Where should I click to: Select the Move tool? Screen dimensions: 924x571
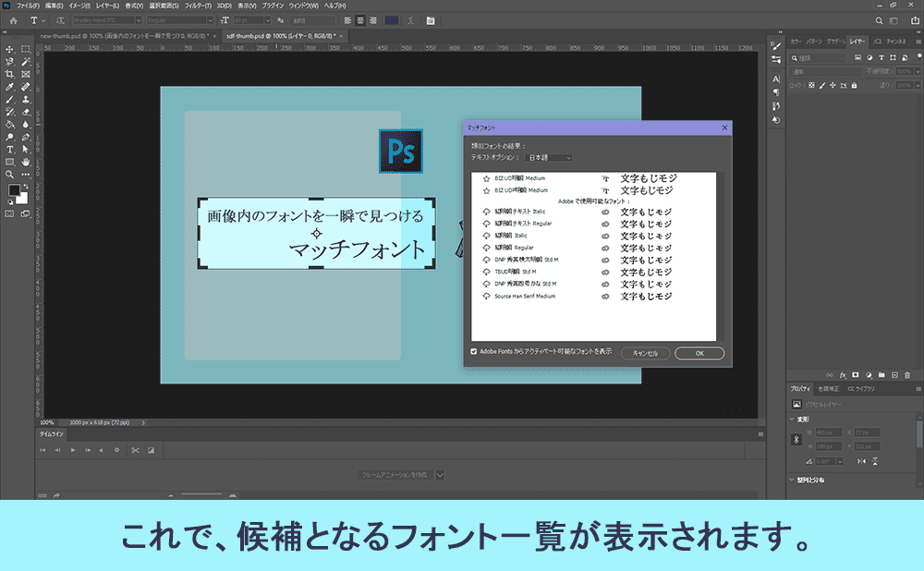(10, 49)
